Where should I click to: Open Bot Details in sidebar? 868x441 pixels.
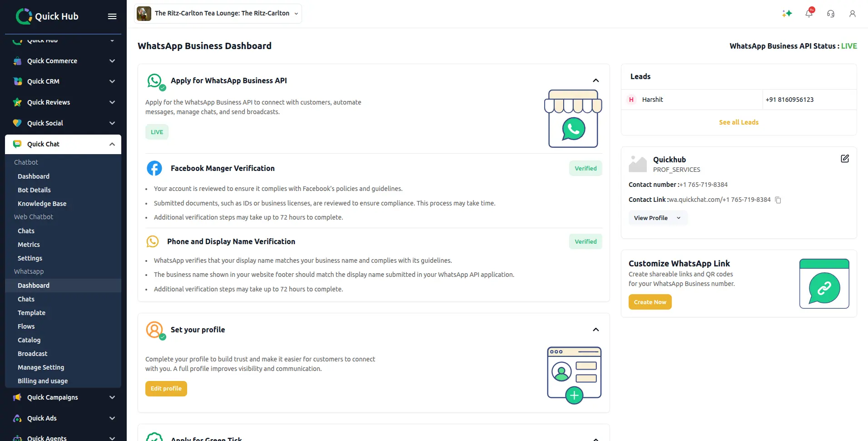(34, 190)
